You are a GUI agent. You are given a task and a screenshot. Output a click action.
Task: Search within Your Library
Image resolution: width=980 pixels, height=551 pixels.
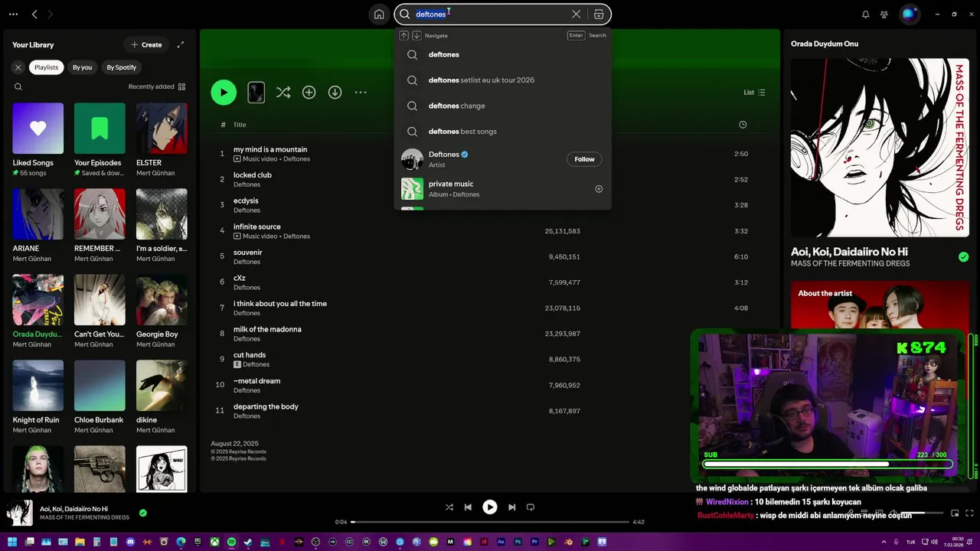18,86
